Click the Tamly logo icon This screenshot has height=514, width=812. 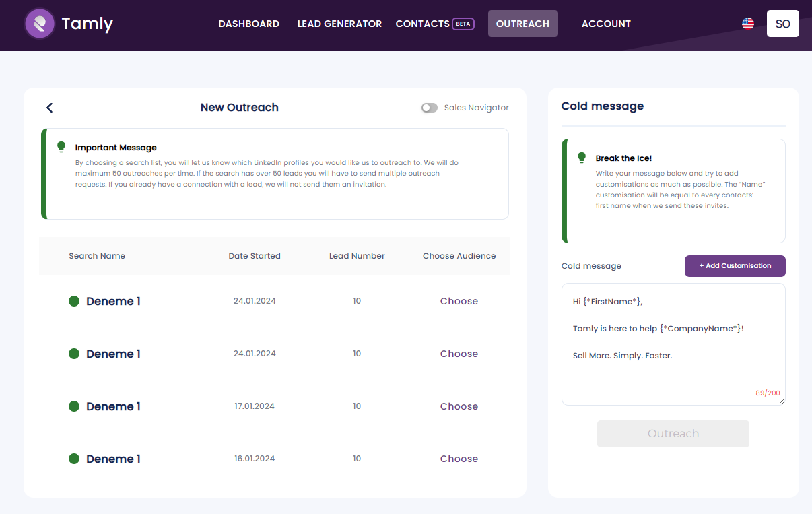coord(40,24)
